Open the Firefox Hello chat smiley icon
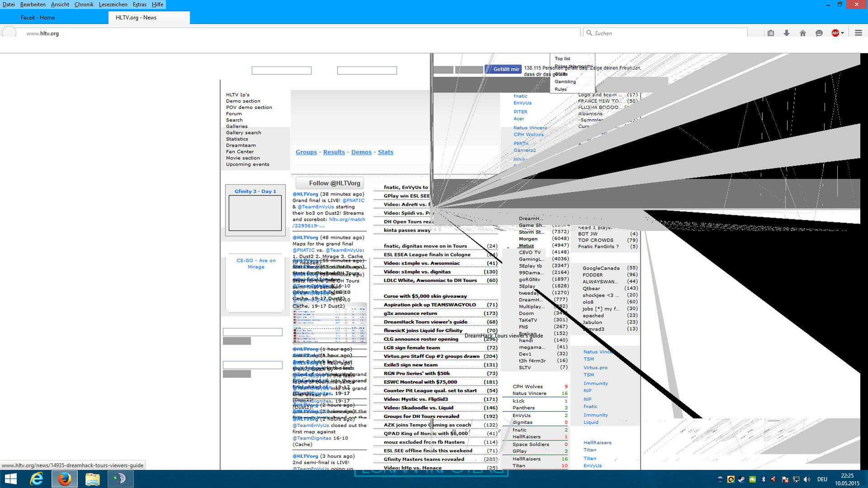Image resolution: width=868 pixels, height=488 pixels. tap(819, 33)
